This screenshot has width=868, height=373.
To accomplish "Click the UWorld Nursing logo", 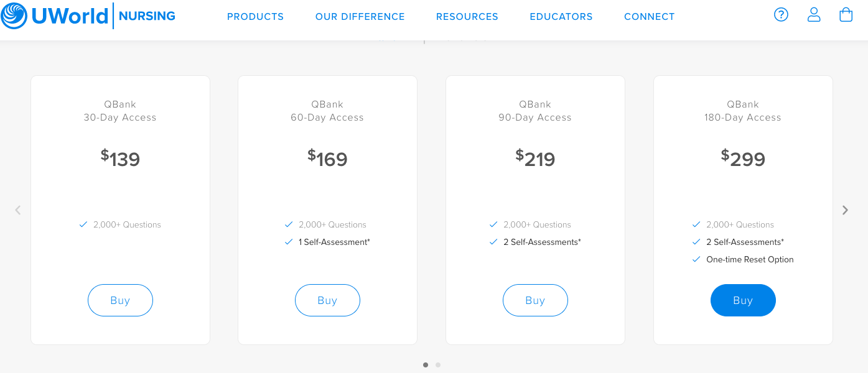I will [87, 15].
